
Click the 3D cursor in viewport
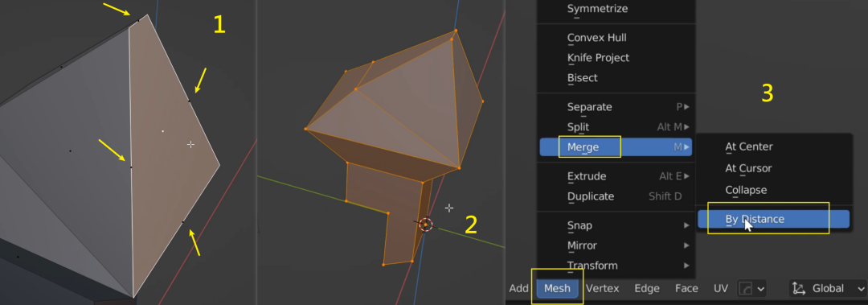[x=425, y=225]
